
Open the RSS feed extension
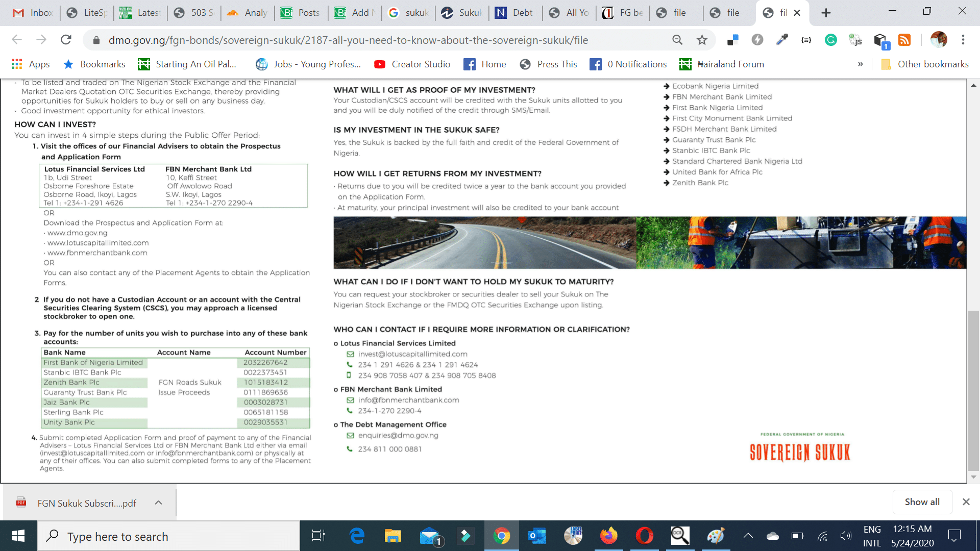pyautogui.click(x=904, y=40)
